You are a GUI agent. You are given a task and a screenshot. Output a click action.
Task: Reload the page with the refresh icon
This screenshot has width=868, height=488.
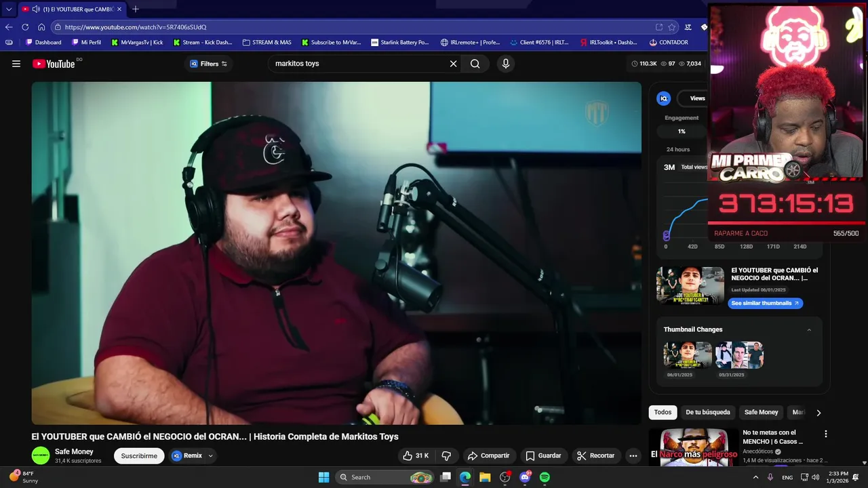(x=25, y=27)
